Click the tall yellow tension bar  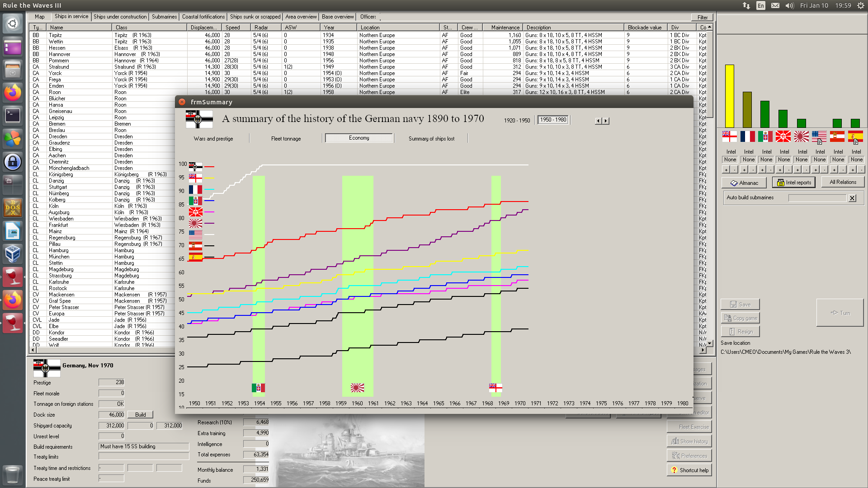[729, 96]
